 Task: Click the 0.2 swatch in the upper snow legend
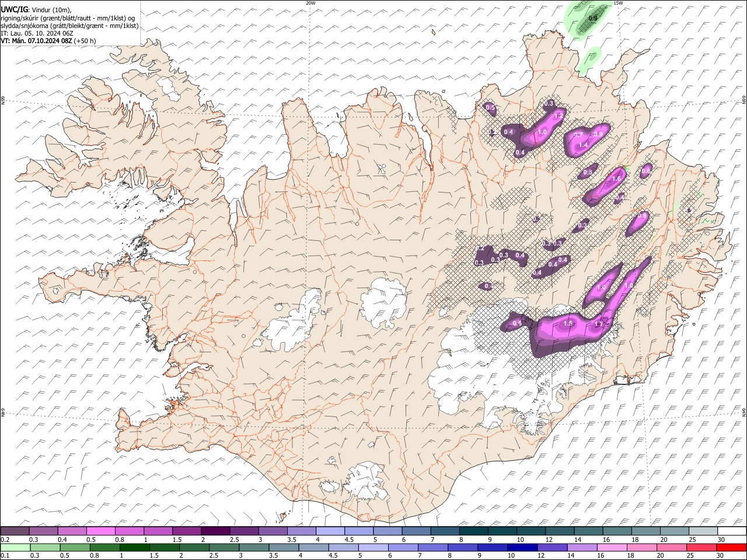coord(15,531)
